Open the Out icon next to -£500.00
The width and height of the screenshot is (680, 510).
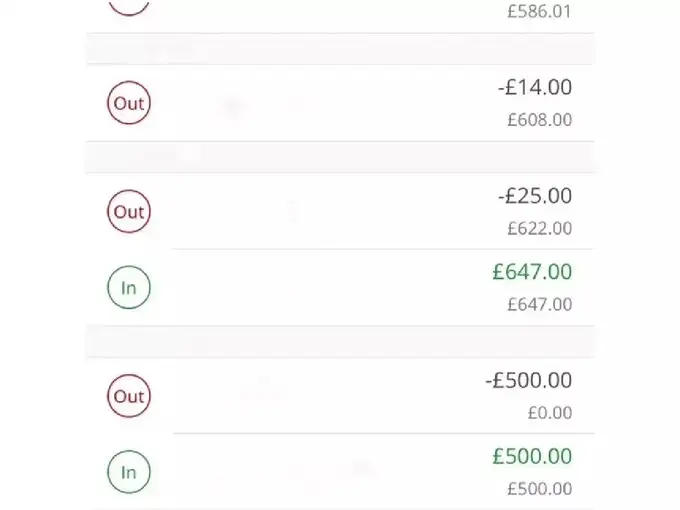[129, 396]
